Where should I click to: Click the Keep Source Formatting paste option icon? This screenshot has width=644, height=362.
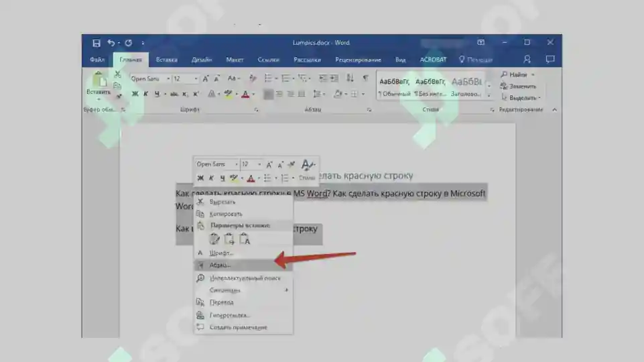[x=214, y=239]
